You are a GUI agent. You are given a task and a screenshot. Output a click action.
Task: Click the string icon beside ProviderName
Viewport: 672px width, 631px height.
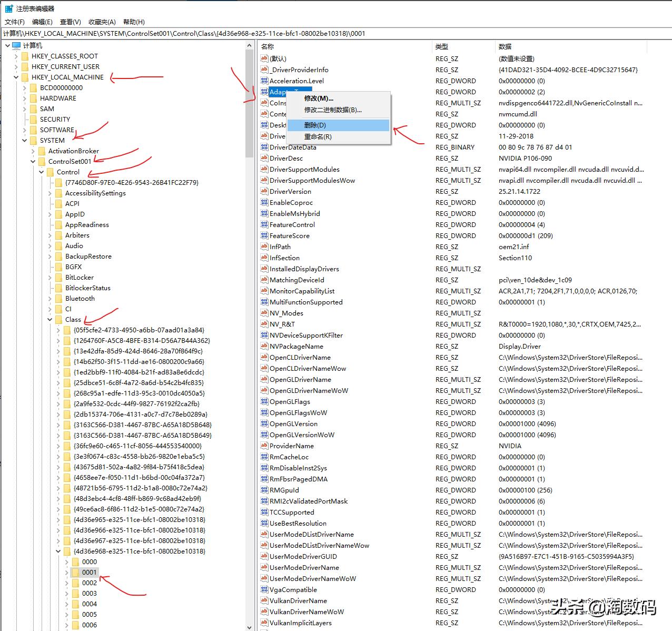point(264,446)
